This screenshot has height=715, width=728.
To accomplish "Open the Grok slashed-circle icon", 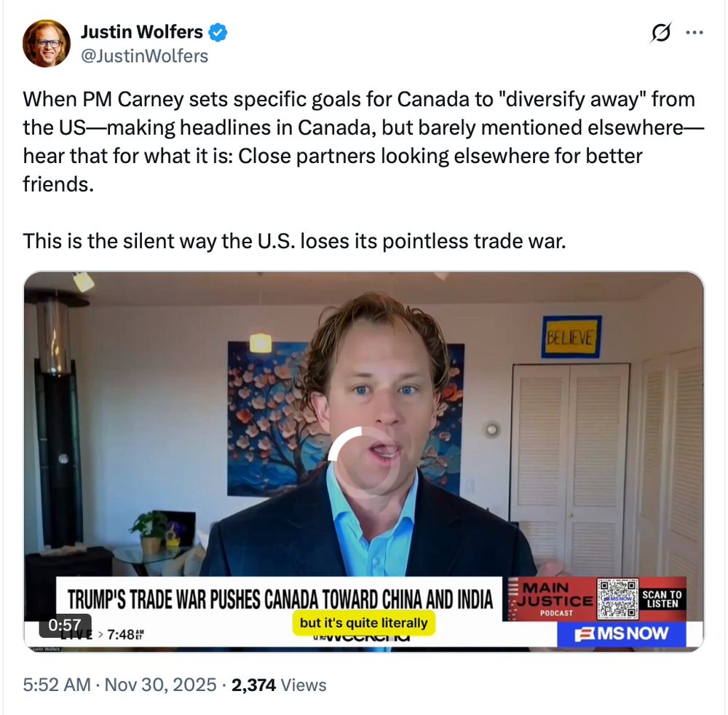I will [x=661, y=33].
